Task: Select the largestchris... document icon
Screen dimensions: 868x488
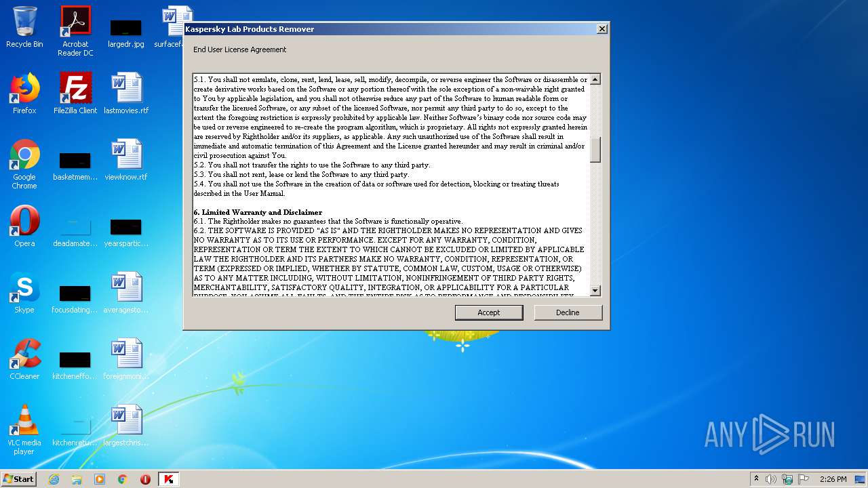Action: [x=126, y=426]
